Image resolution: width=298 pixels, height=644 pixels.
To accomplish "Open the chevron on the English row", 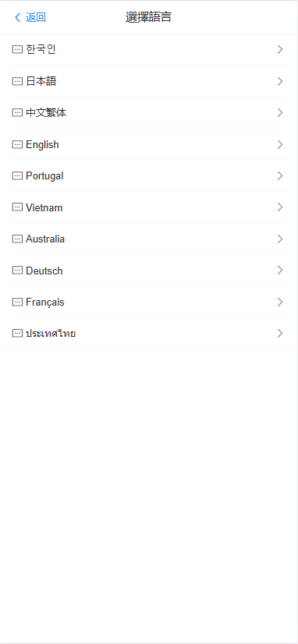I will (280, 144).
